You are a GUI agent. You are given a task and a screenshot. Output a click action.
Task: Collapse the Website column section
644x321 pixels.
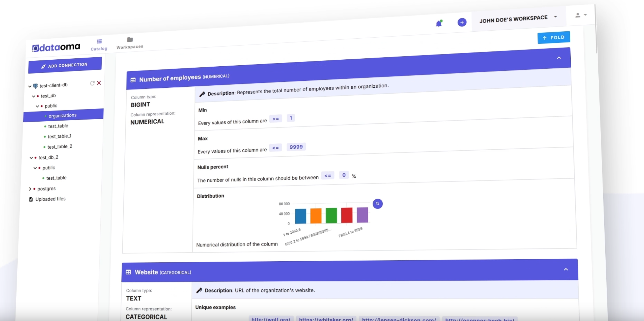point(566,269)
